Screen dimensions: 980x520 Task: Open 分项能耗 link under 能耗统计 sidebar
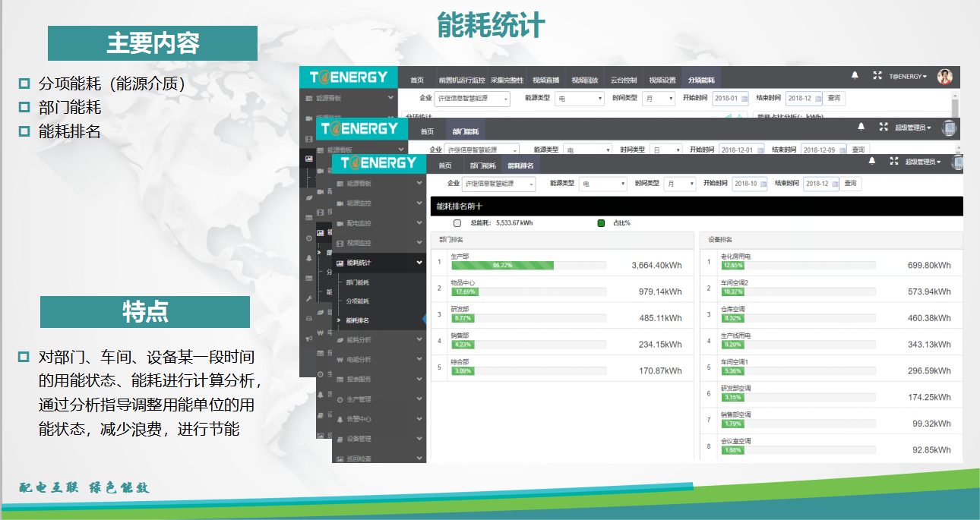[358, 301]
